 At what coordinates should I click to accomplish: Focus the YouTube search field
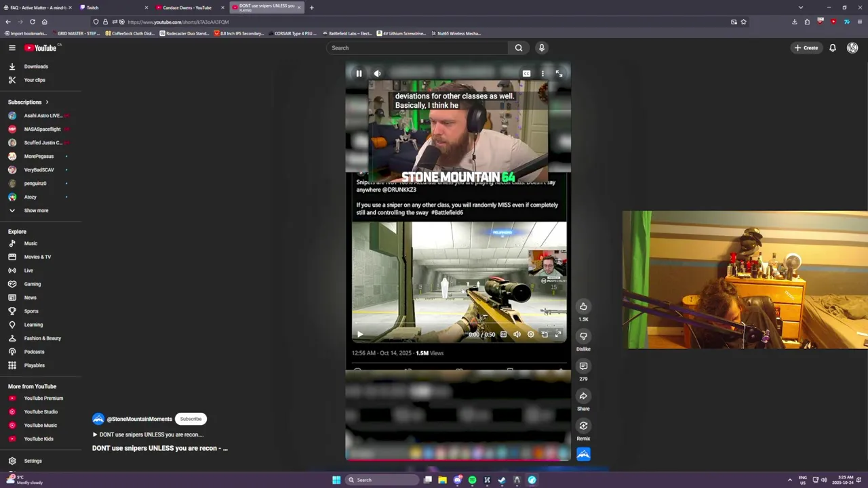(417, 47)
